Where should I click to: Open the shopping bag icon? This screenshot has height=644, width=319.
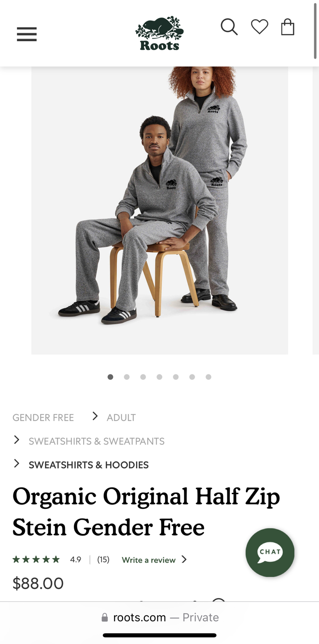coord(288,27)
